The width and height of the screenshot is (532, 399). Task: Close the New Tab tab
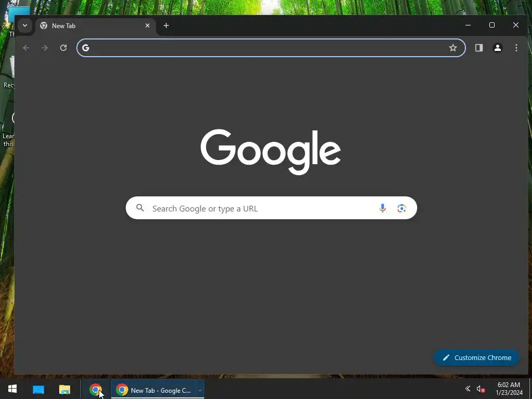147,25
